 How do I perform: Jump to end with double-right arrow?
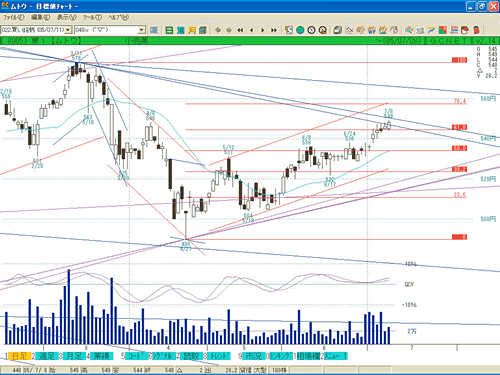click(x=274, y=30)
